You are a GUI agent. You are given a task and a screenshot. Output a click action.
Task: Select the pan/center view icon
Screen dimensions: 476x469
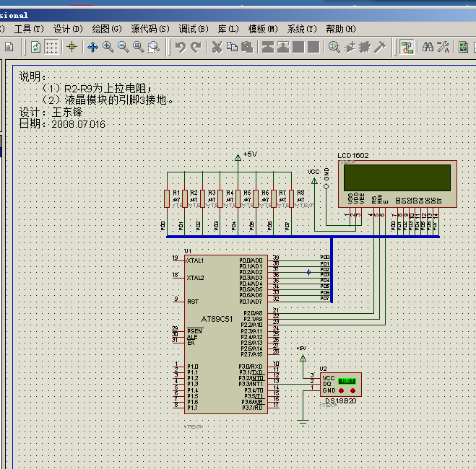coord(92,47)
